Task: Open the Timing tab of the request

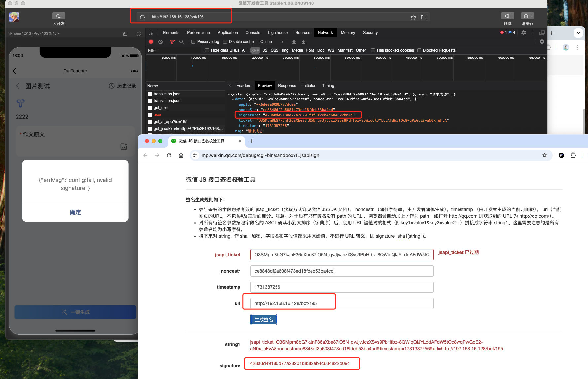Action: [x=328, y=86]
